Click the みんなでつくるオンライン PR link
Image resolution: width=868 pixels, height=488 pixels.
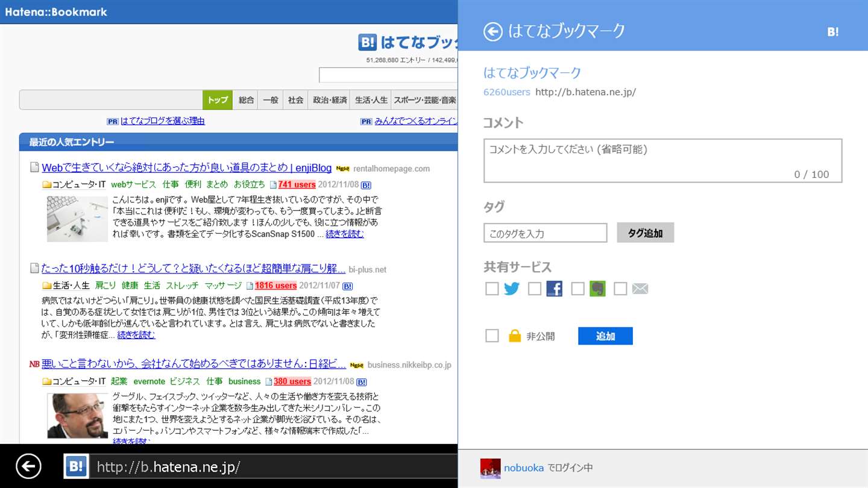click(x=416, y=121)
